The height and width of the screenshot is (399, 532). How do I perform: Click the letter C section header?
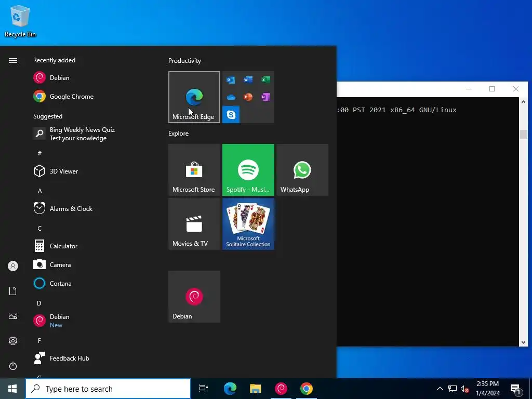(39, 229)
